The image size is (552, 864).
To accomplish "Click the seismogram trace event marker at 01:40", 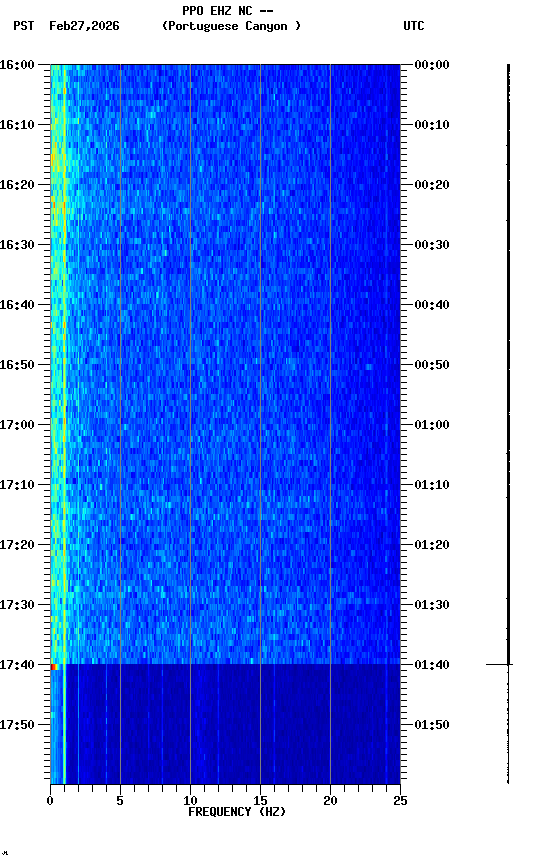I will coord(500,665).
